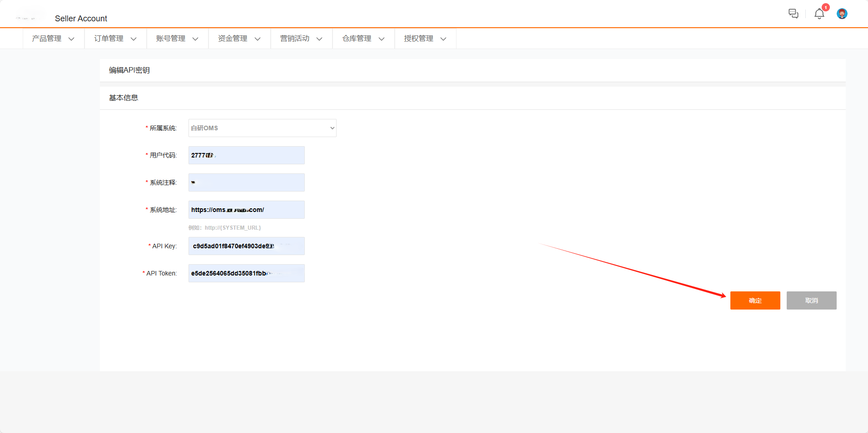Click the 系统注释 input field
The width and height of the screenshot is (868, 433).
(247, 182)
